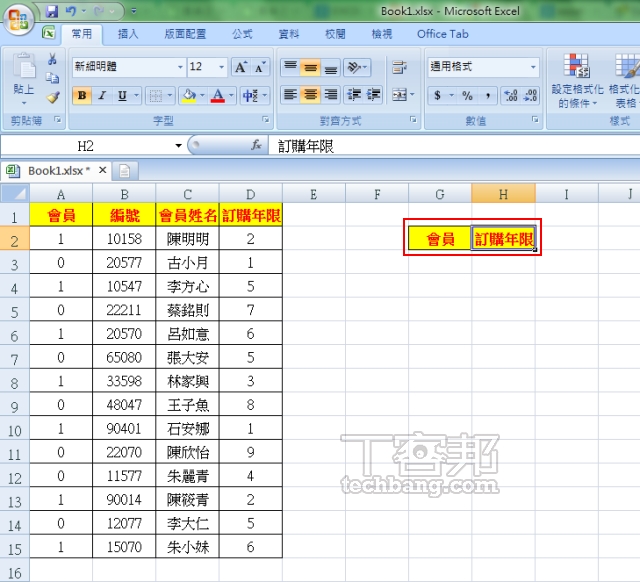The image size is (640, 582).
Task: Save the workbook from quick access toolbar
Action: (52, 11)
